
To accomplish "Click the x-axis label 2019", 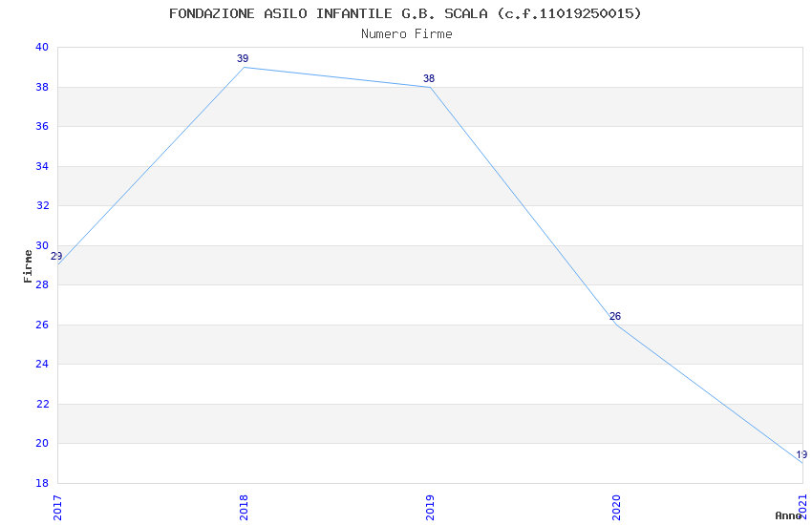I will pos(430,508).
